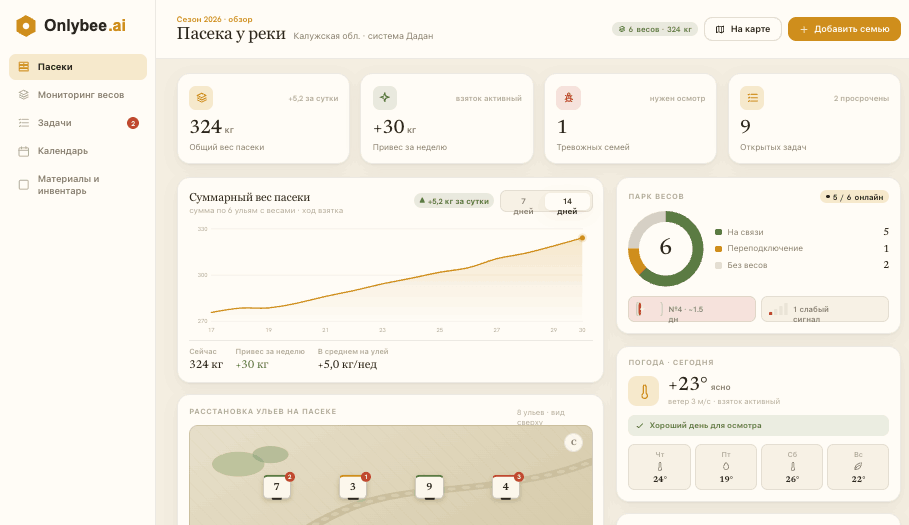Viewport: 909px width, 525px height.
Task: Click the 5 / 6 онлайн status badge
Action: (855, 197)
